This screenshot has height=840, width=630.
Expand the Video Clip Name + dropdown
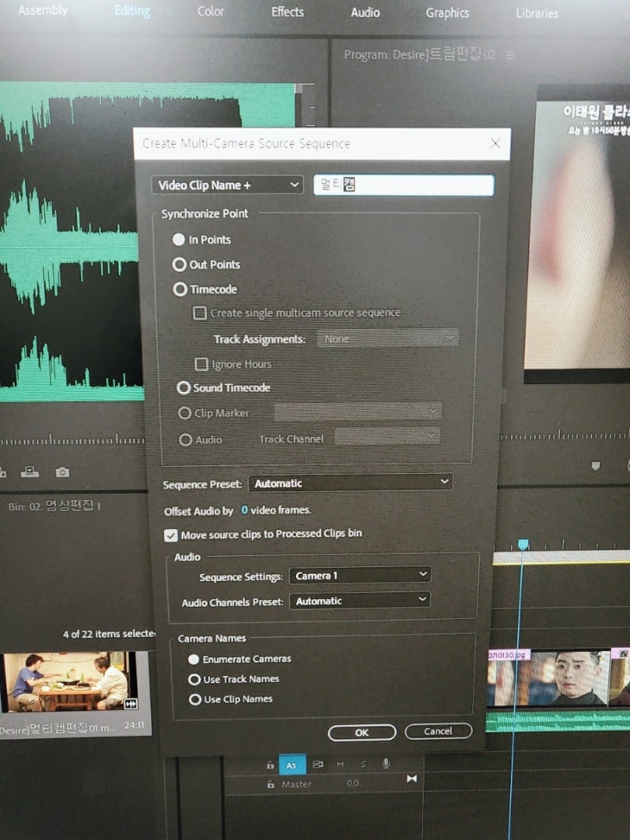click(x=226, y=185)
